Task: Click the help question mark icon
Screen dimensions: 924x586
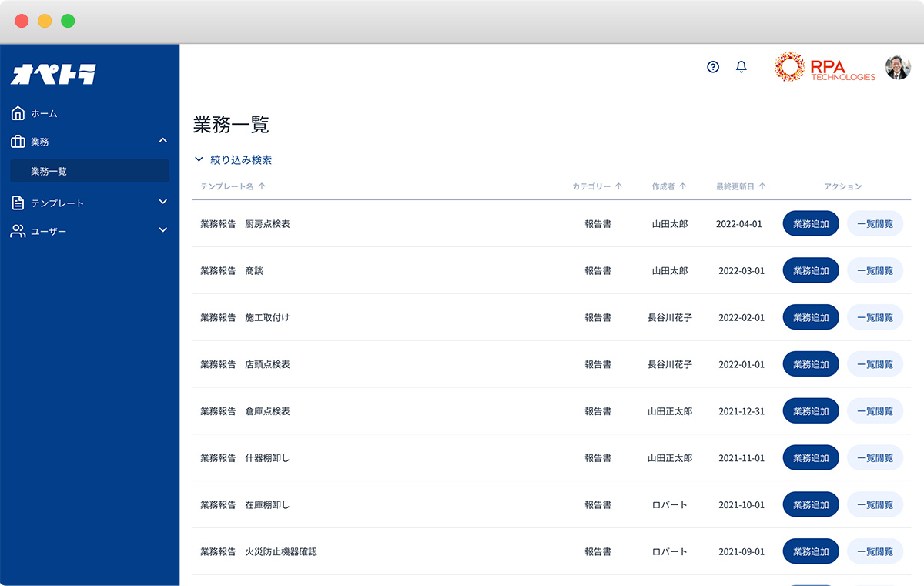Action: tap(713, 67)
